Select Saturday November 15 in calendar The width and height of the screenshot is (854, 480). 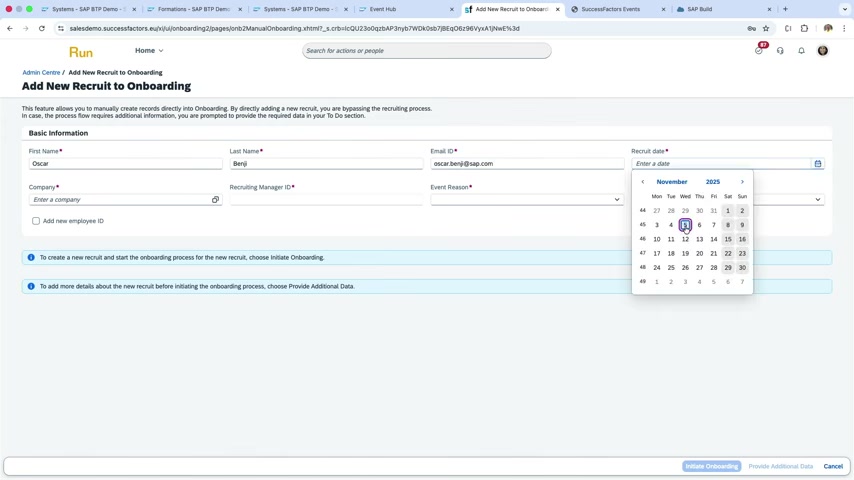tap(728, 239)
